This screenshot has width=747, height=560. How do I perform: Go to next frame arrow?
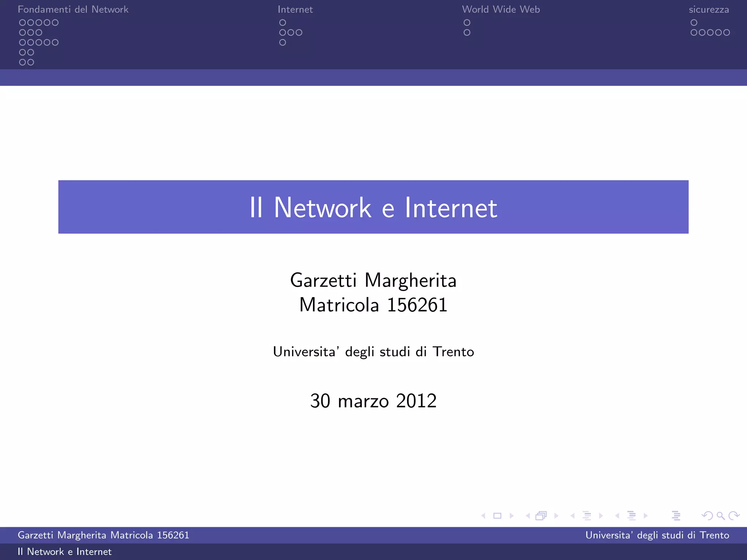[x=556, y=516]
